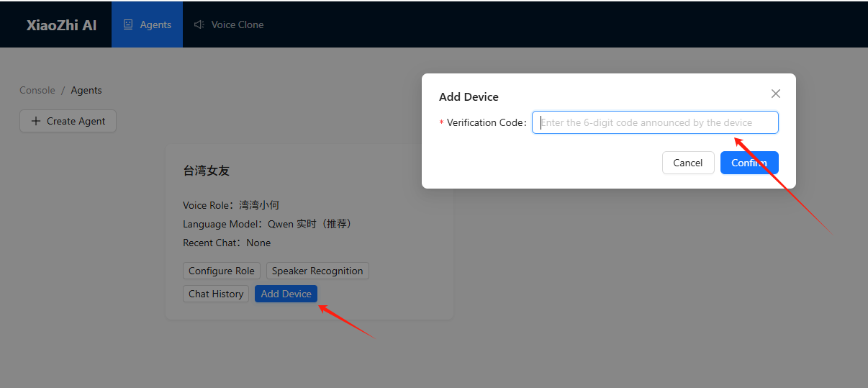Image resolution: width=868 pixels, height=388 pixels.
Task: Focus the Verification Code input field
Action: pos(655,122)
